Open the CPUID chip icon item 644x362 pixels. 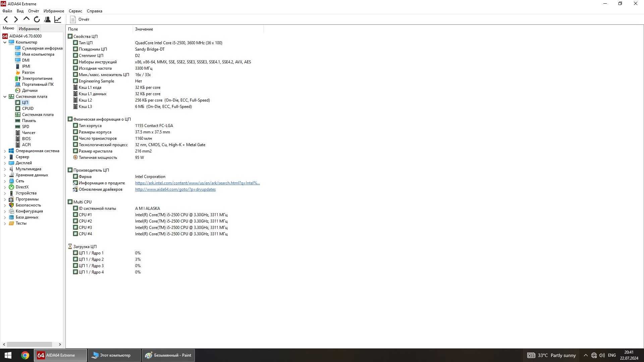pos(18,109)
